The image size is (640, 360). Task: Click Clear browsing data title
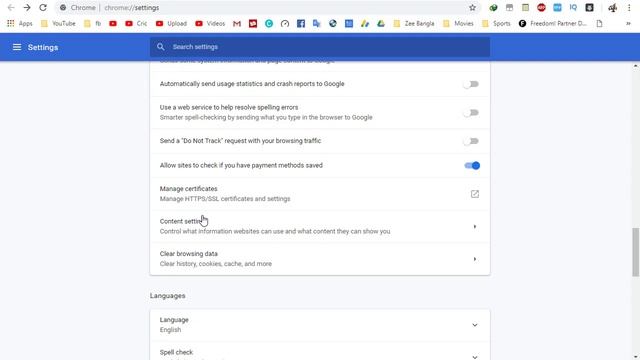click(189, 254)
